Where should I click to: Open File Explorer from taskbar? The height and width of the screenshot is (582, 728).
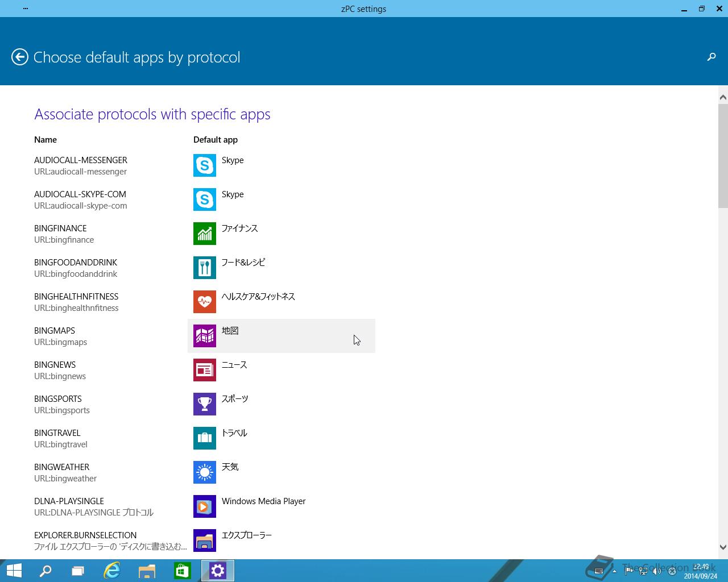(147, 571)
